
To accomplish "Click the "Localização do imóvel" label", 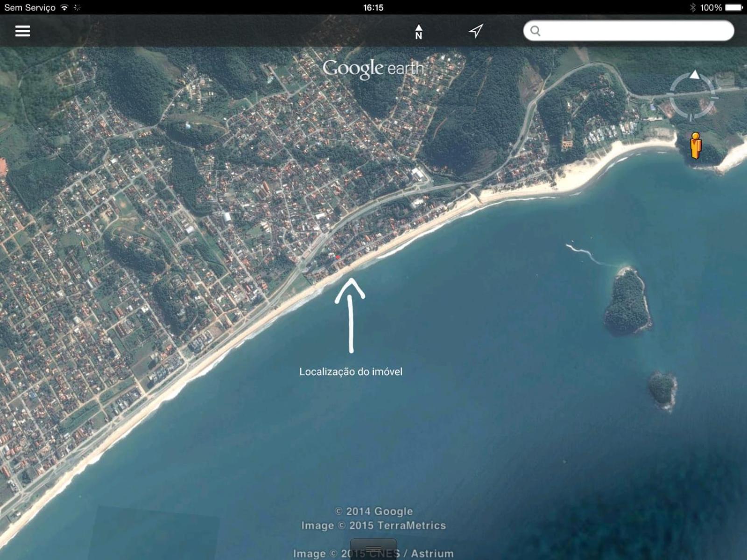I will tap(351, 371).
